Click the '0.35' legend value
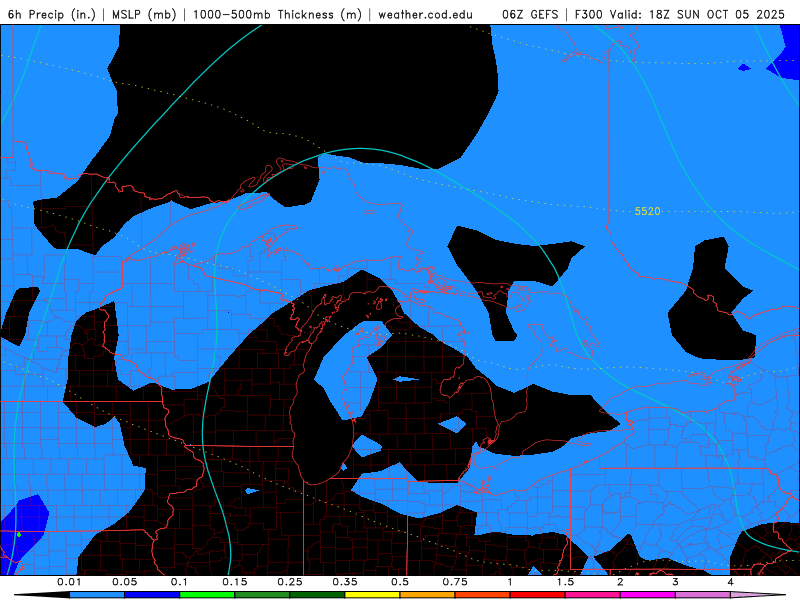The height and width of the screenshot is (600, 800). (x=345, y=582)
